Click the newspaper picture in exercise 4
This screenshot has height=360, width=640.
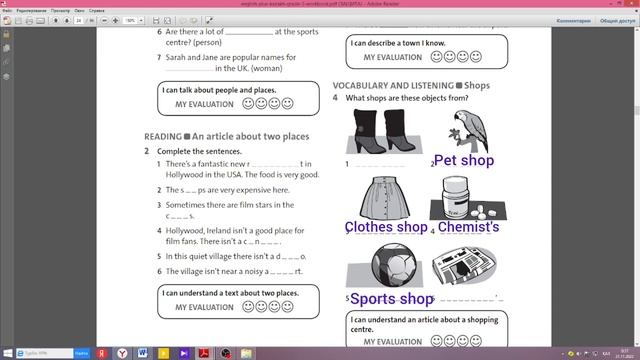[464, 265]
